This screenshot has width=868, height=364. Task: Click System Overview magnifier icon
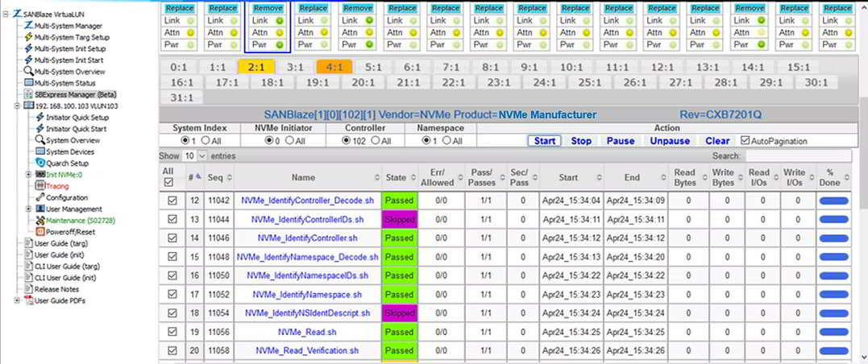(x=40, y=140)
